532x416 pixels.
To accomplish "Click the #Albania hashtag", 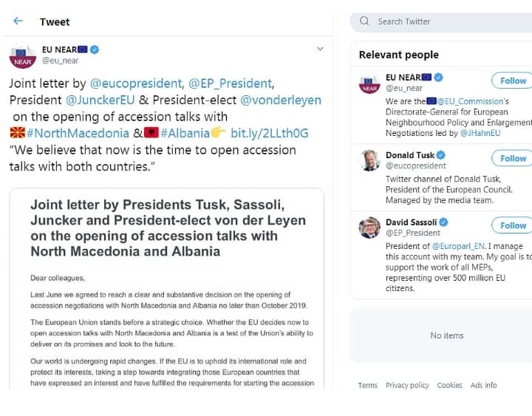I will point(185,133).
